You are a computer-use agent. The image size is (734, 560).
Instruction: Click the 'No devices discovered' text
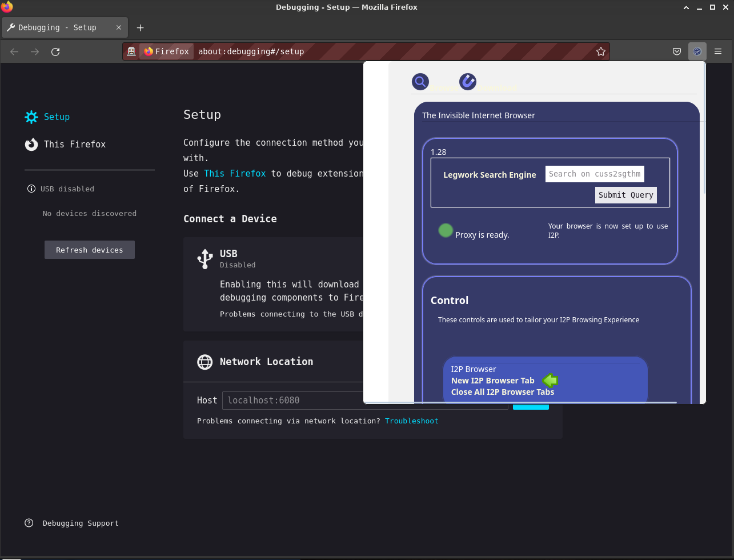[90, 213]
